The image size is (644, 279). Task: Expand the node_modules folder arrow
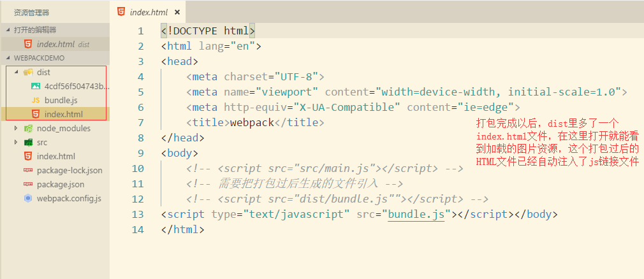17,129
